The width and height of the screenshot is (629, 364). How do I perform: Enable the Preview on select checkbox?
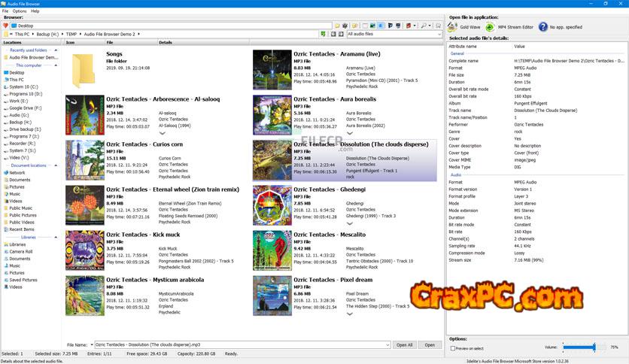pos(452,348)
